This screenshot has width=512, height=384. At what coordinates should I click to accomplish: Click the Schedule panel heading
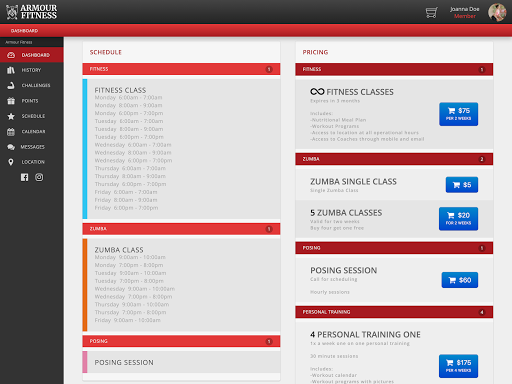tap(106, 52)
